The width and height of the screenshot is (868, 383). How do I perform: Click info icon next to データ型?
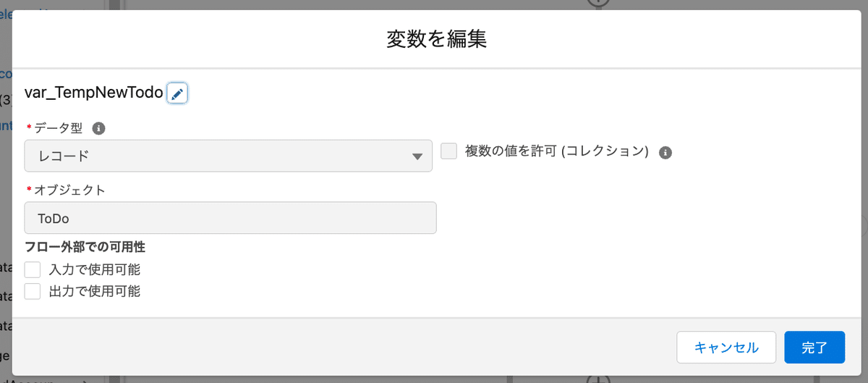click(99, 129)
